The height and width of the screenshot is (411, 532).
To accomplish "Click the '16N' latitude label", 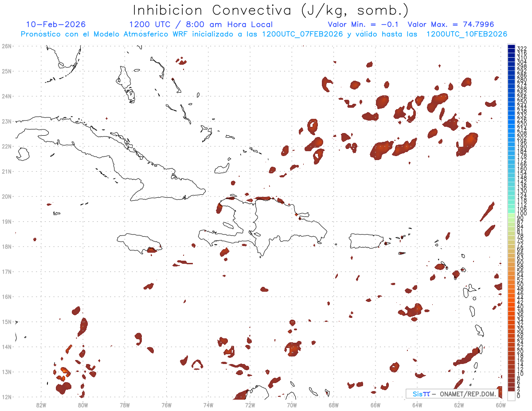I will [7, 297].
